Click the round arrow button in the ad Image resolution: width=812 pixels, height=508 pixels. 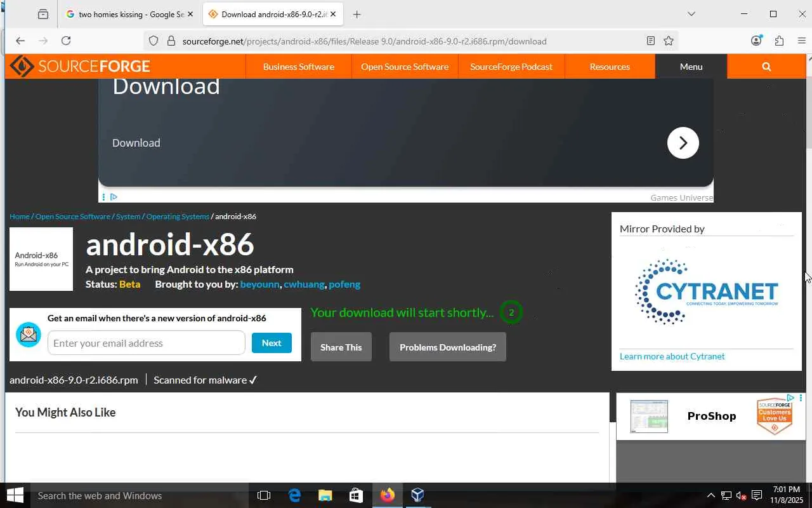(x=683, y=143)
